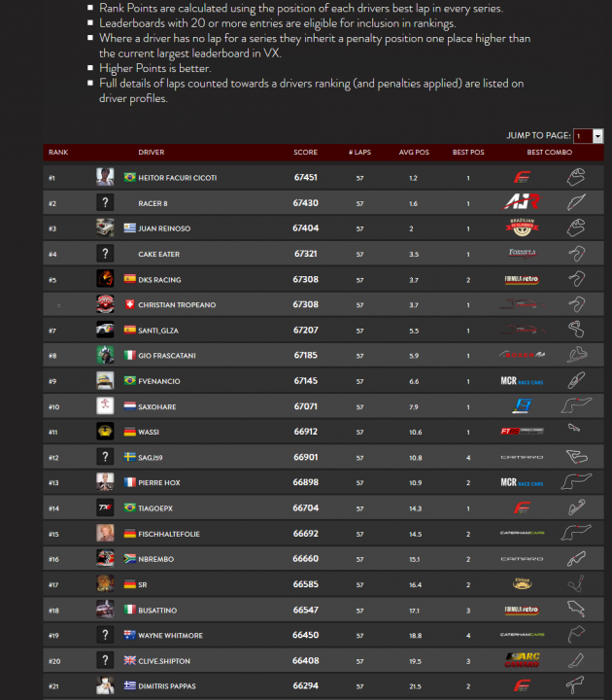The height and width of the screenshot is (700, 612).
Task: Open the Jump to Page dropdown
Action: [588, 136]
